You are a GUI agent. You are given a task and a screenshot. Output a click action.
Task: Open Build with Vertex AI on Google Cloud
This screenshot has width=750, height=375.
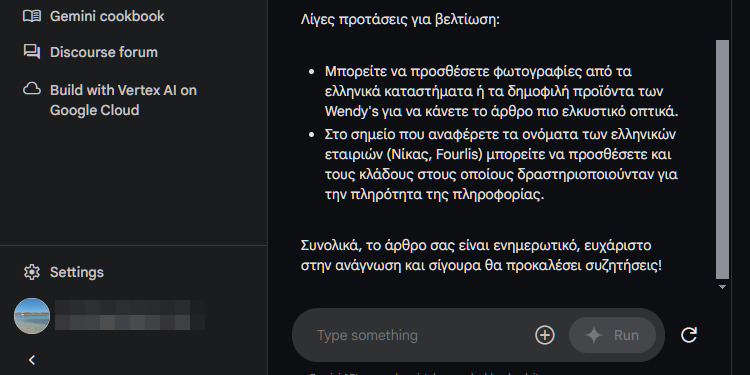click(x=123, y=100)
